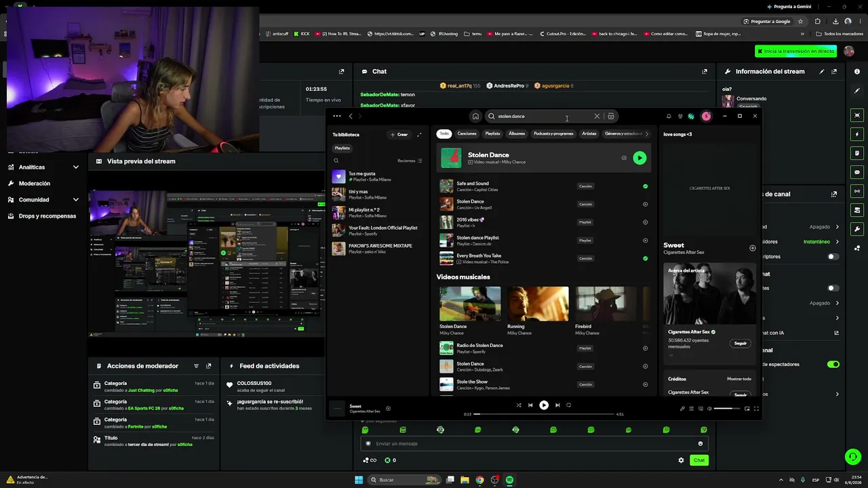This screenshot has height=488, width=868.
Task: Remove Safe and Sound from liked songs
Action: [645, 186]
